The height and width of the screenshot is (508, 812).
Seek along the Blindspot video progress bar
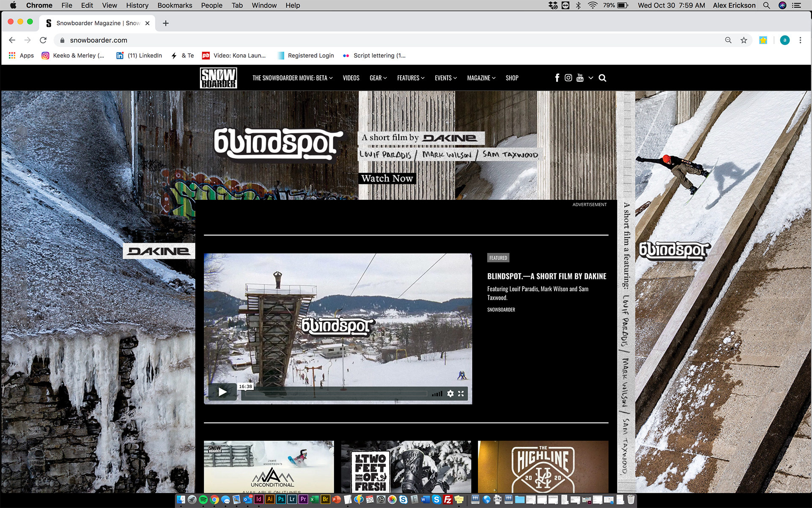click(x=336, y=394)
